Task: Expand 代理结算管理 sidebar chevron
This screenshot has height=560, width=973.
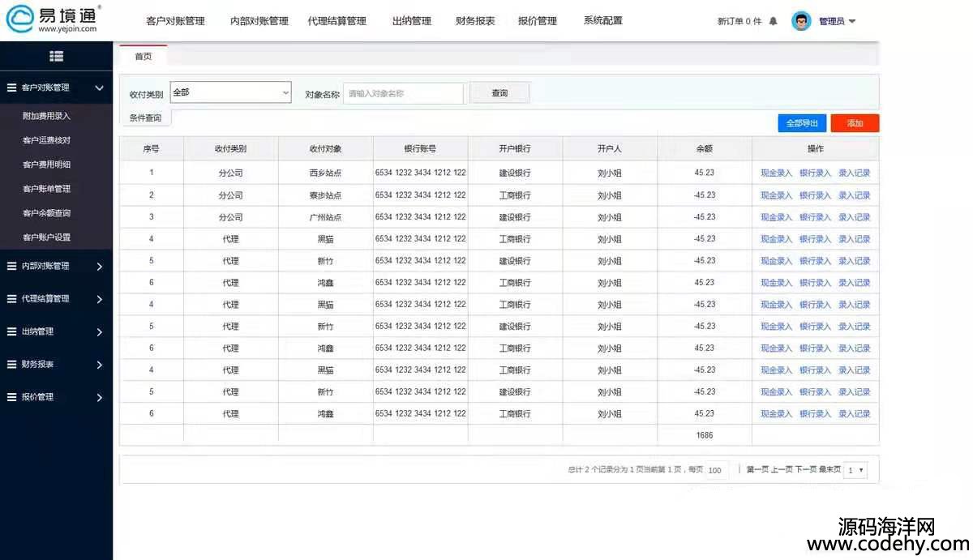Action: pyautogui.click(x=99, y=299)
